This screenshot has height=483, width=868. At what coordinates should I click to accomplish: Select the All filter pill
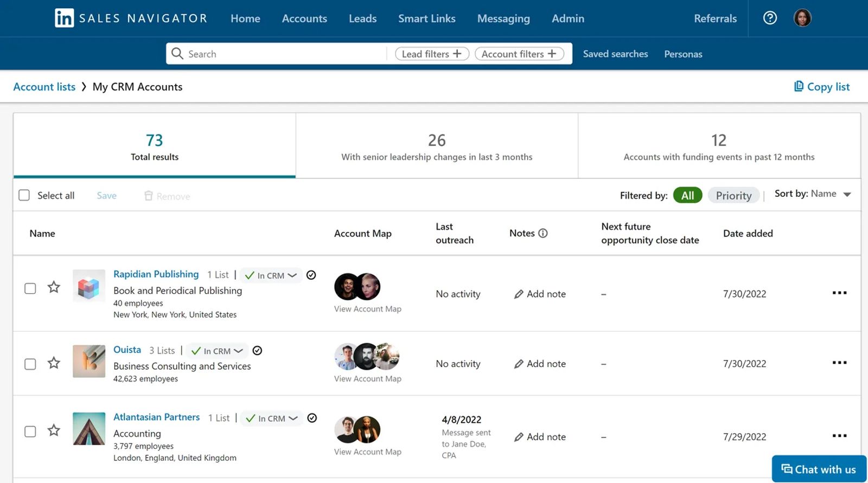tap(687, 195)
